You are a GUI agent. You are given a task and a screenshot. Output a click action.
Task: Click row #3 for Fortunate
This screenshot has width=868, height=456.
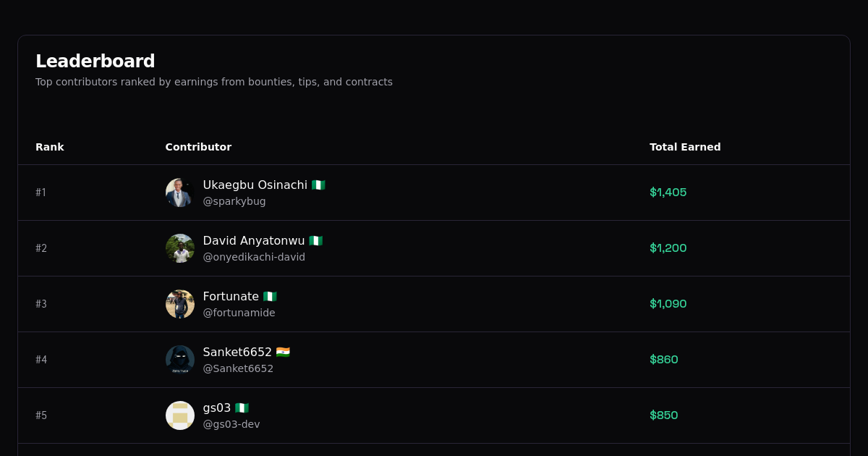pyautogui.click(x=434, y=304)
